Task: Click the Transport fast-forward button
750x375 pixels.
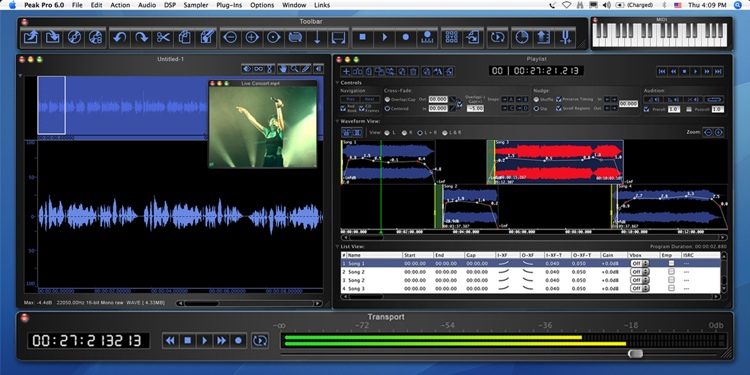Action: point(221,341)
